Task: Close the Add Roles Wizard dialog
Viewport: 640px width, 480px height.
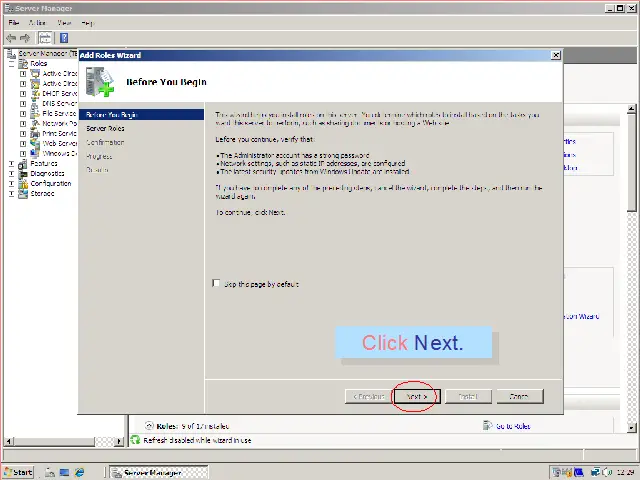Action: coord(556,55)
